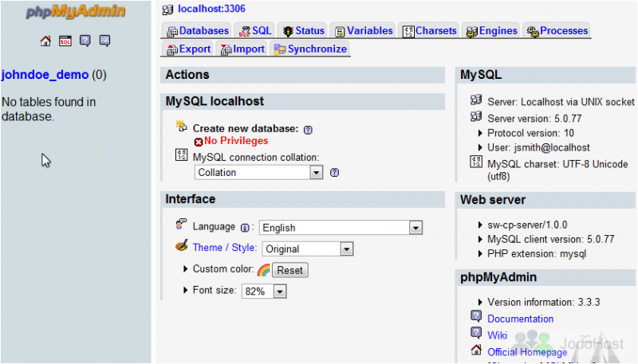Open the Processes tab
The width and height of the screenshot is (638, 364).
coord(557,31)
